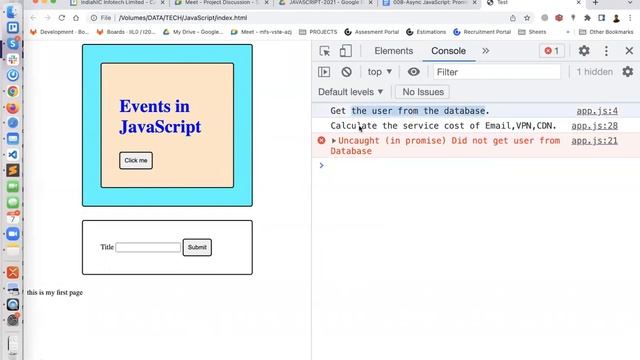The image size is (640, 360).
Task: Open the Chrome three-dot menu
Action: [x=630, y=18]
